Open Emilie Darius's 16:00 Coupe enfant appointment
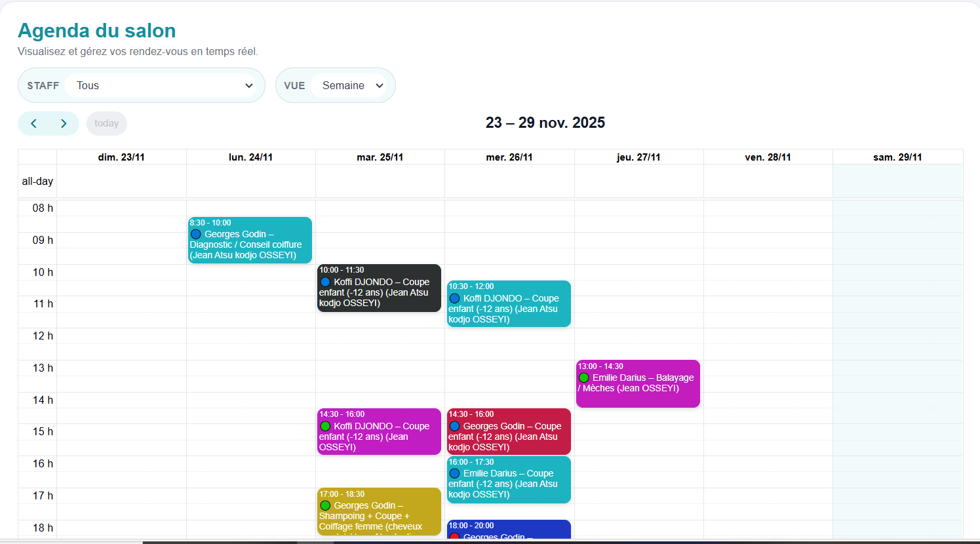The image size is (980, 544). [x=509, y=479]
